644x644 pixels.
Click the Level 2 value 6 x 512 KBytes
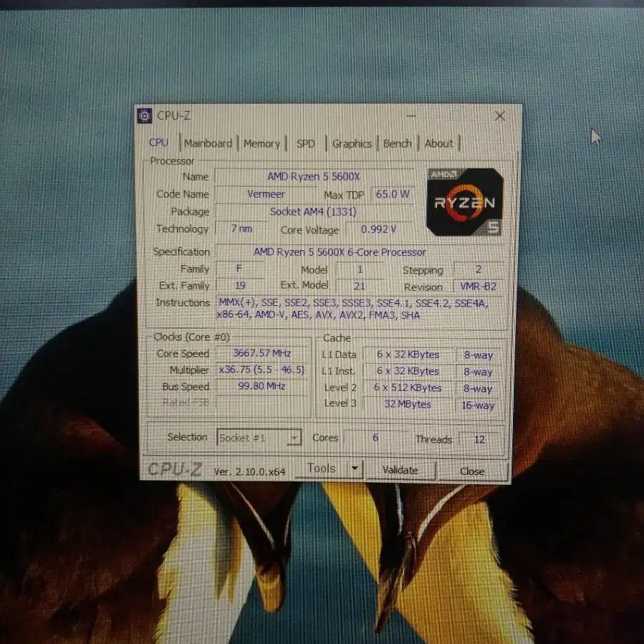(x=408, y=388)
